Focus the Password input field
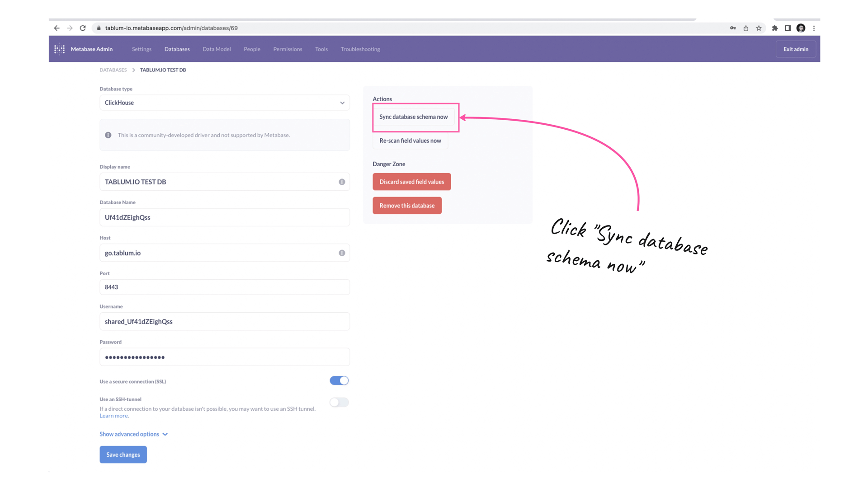The image size is (868, 488). (x=225, y=357)
